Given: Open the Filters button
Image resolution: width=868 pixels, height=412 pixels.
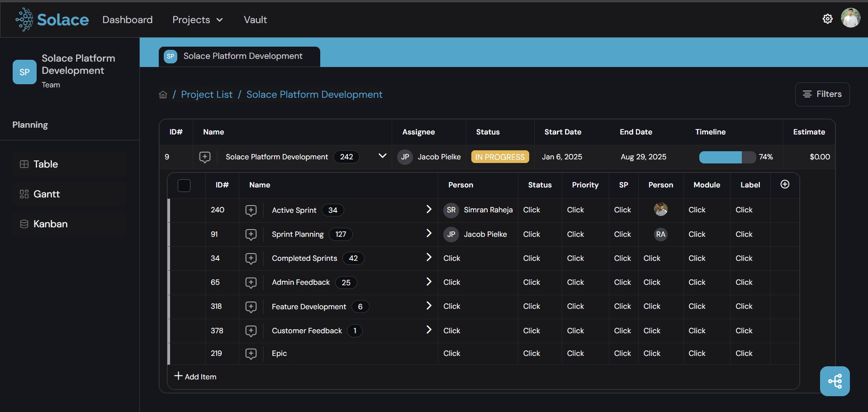Looking at the screenshot, I should click(x=822, y=94).
